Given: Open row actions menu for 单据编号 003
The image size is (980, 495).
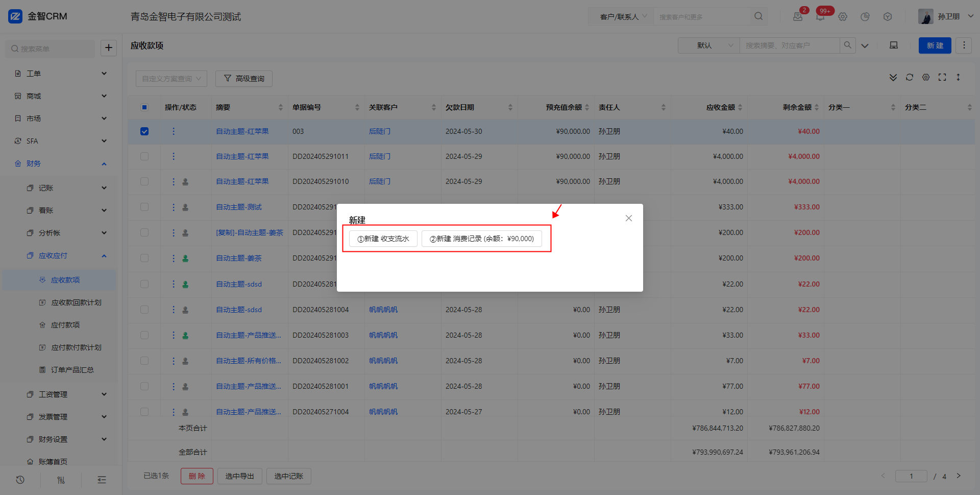Looking at the screenshot, I should click(174, 131).
